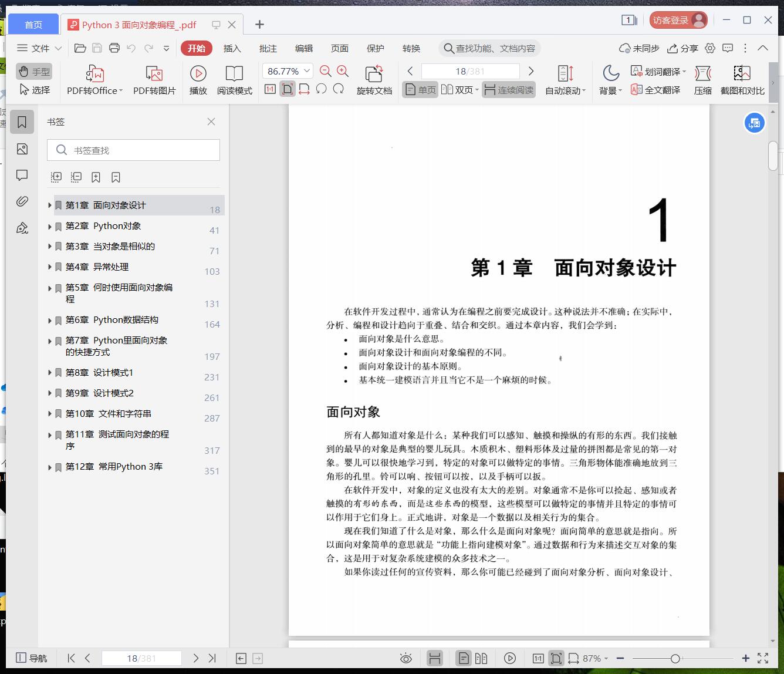Image resolution: width=784 pixels, height=674 pixels.
Task: Go to 第12章 常用Python 3库 bookmark
Action: click(114, 467)
